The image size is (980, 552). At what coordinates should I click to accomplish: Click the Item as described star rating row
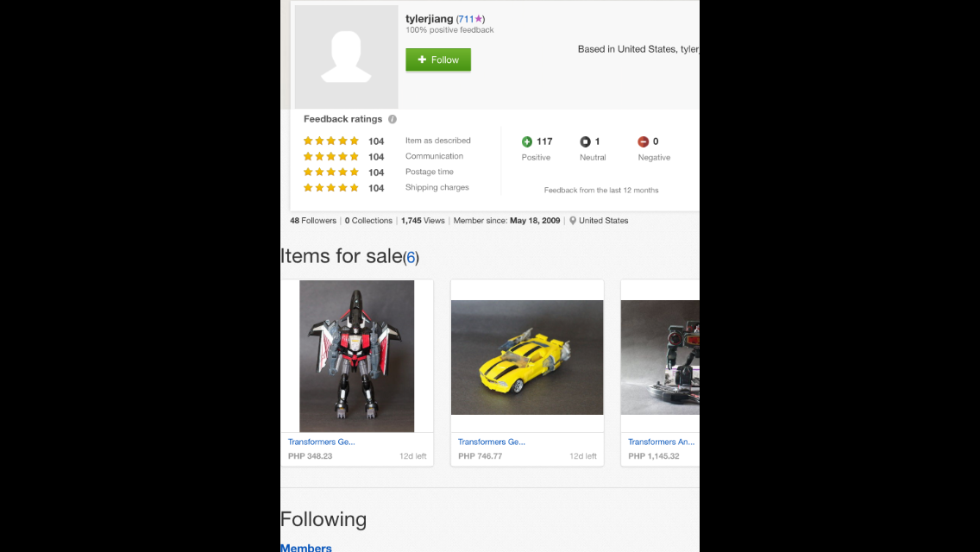pyautogui.click(x=387, y=141)
